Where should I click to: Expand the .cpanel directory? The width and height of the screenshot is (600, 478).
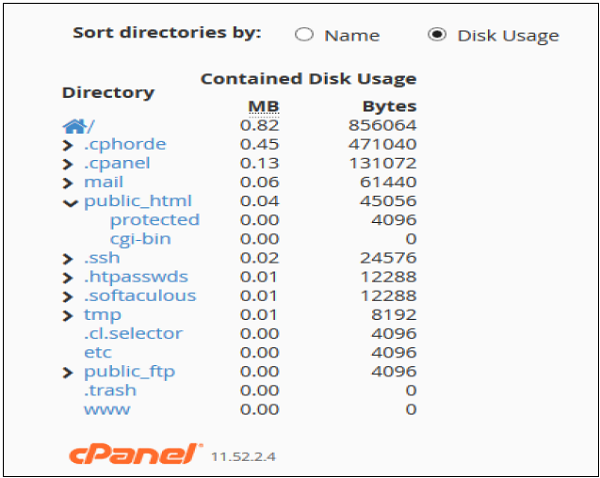(68, 164)
